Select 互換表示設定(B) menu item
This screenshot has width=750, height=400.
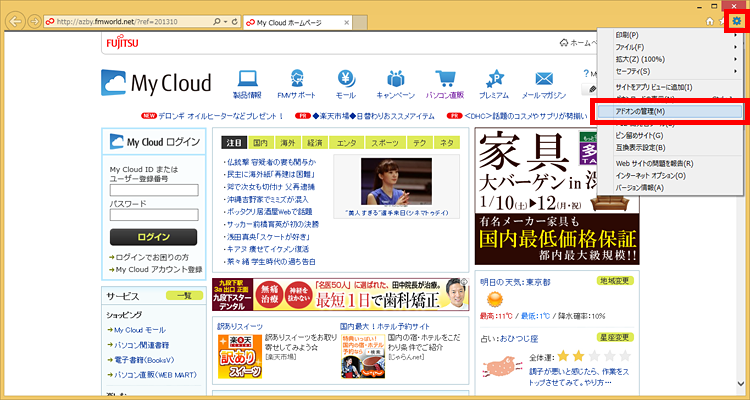pos(670,147)
